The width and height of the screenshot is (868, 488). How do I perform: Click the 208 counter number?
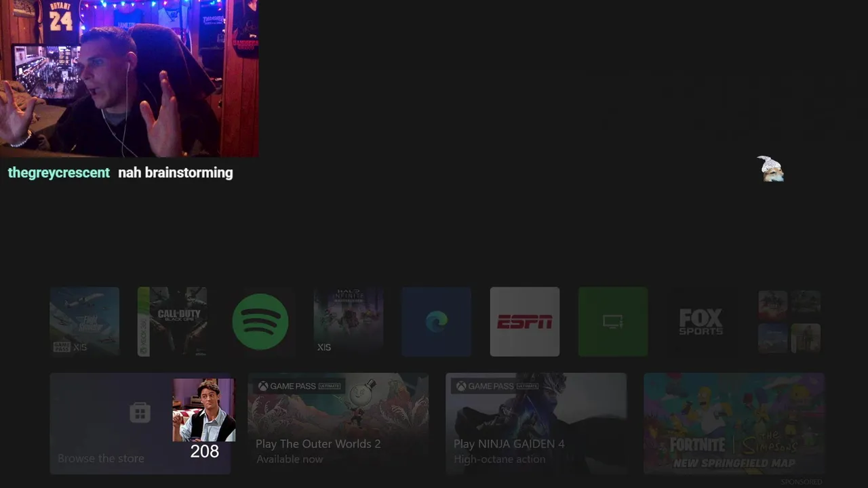pyautogui.click(x=205, y=451)
